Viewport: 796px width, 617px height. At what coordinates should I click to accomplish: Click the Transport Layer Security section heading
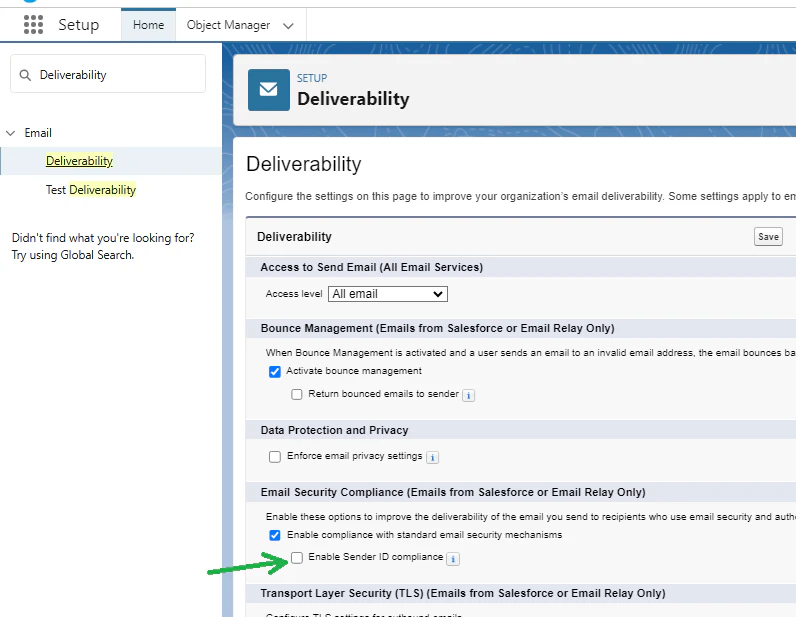tap(463, 593)
